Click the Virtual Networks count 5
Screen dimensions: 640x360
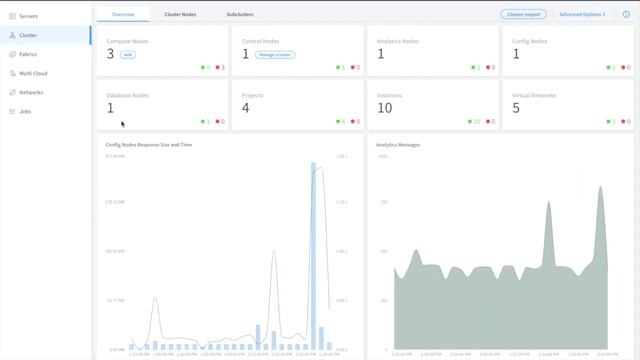click(516, 108)
